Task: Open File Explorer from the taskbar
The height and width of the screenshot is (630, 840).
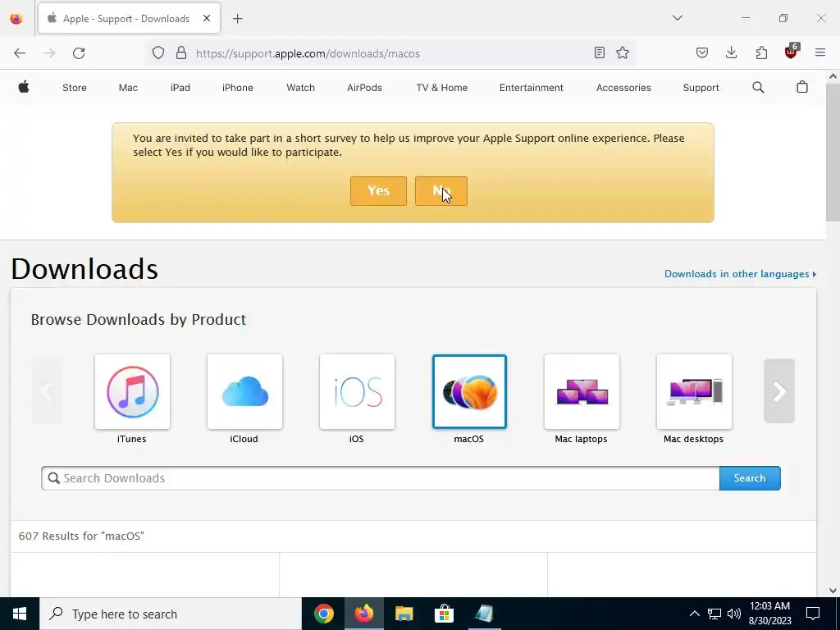Action: pyautogui.click(x=404, y=614)
